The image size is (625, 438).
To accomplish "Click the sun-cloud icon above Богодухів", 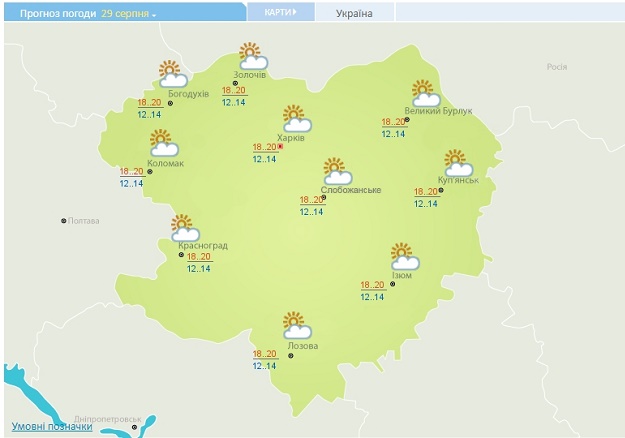I will tap(174, 74).
